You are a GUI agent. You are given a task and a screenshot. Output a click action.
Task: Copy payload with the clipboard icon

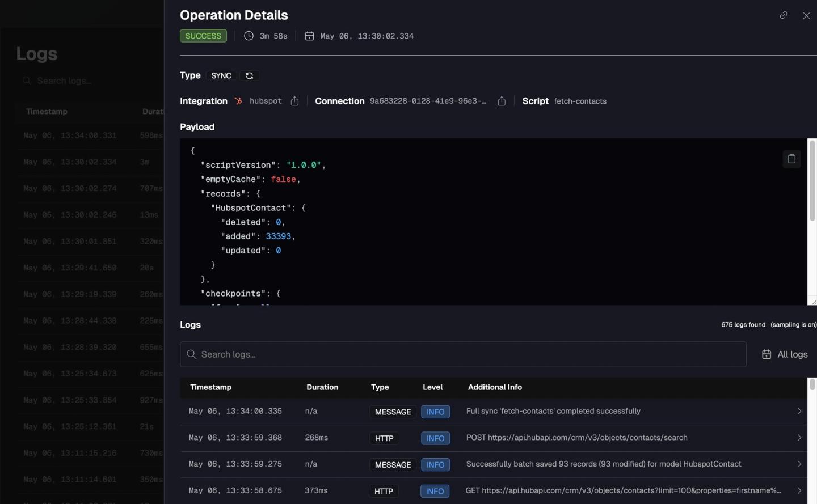pyautogui.click(x=791, y=159)
